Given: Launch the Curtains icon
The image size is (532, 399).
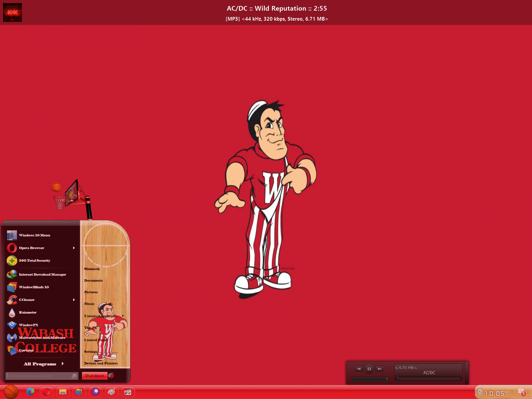Looking at the screenshot, I should [x=12, y=350].
